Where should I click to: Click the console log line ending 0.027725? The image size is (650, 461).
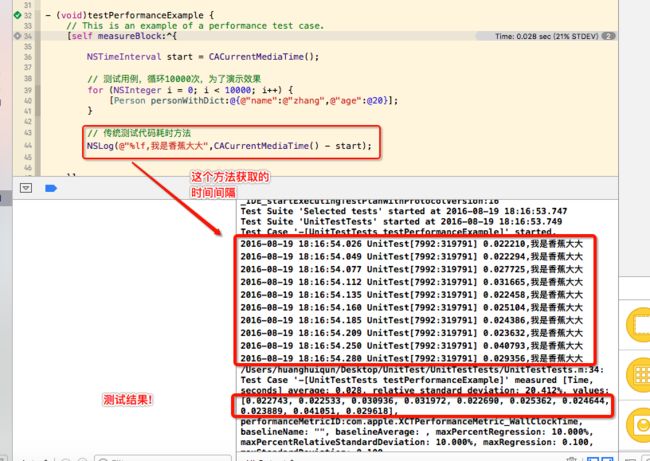pyautogui.click(x=412, y=269)
